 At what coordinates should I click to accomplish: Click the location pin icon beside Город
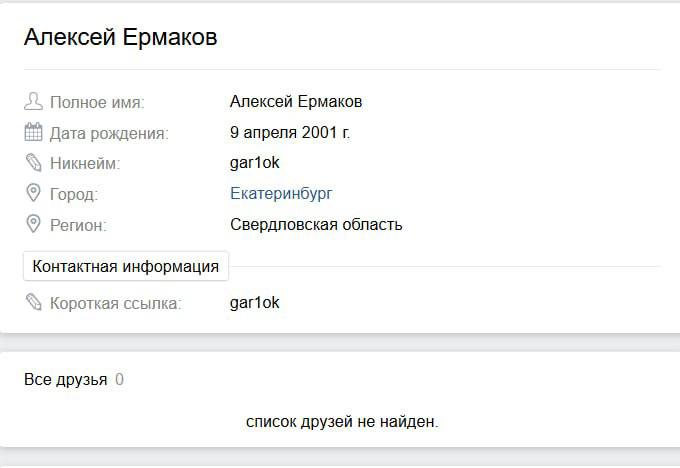(33, 194)
